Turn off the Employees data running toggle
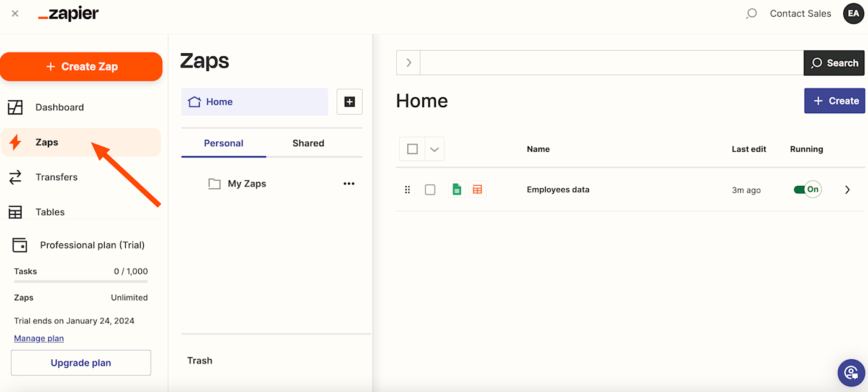This screenshot has height=392, width=868. [807, 189]
